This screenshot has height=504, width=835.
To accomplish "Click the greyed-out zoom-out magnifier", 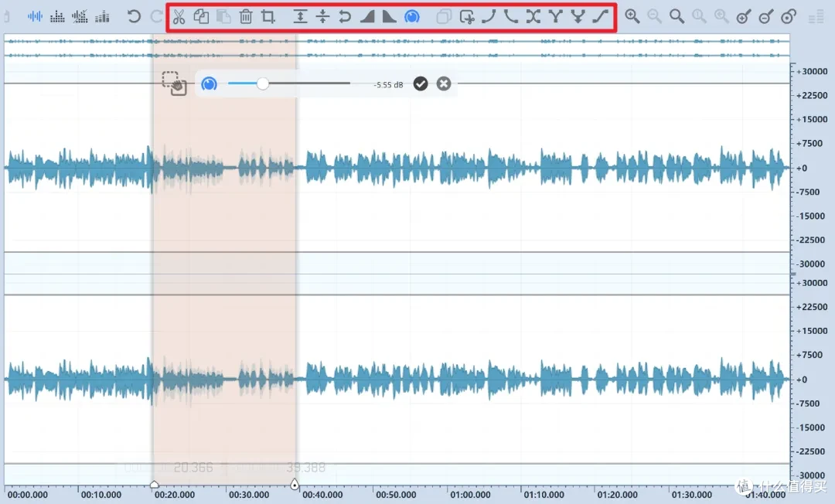I will tap(655, 16).
